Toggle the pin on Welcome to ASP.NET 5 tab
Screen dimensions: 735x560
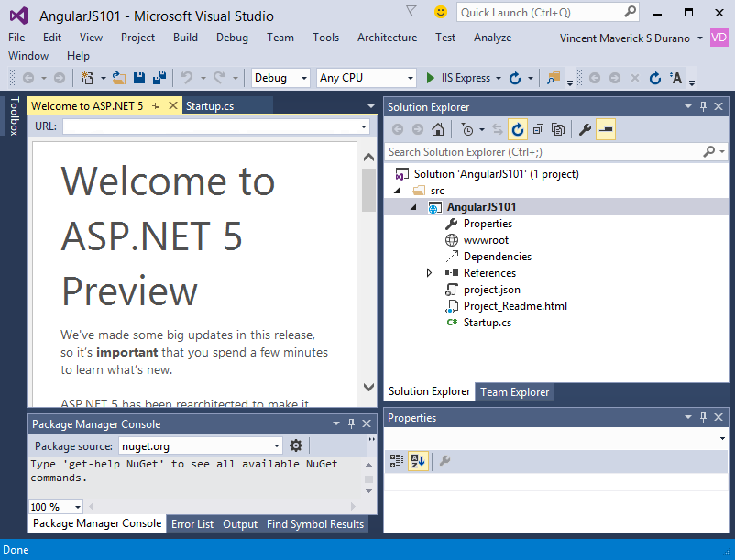point(157,106)
